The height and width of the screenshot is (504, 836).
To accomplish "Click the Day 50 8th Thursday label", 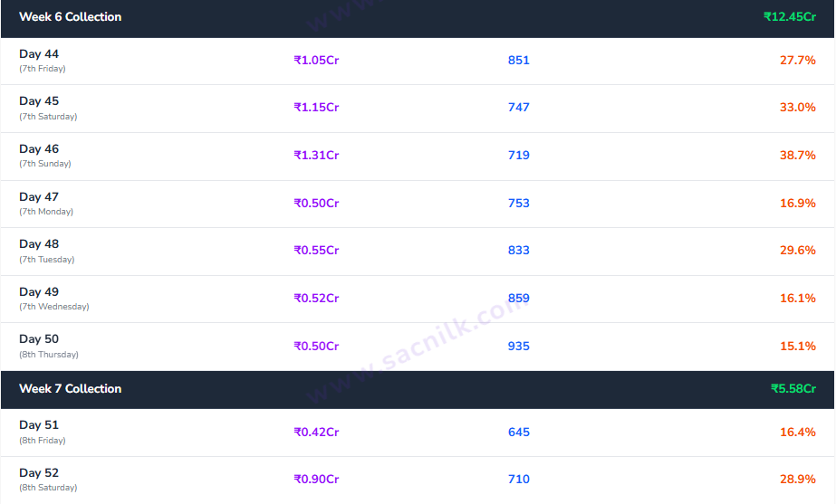I will coord(49,347).
